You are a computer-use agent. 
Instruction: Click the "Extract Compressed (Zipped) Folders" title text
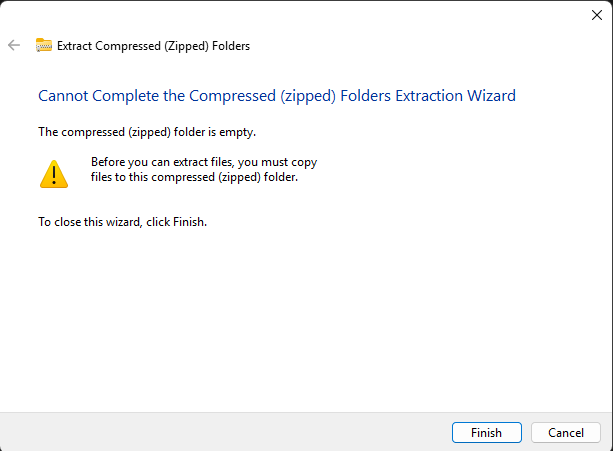coord(153,46)
